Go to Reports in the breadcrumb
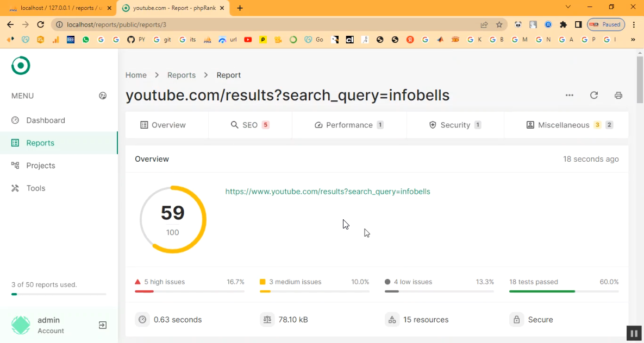644x343 pixels. click(x=182, y=75)
